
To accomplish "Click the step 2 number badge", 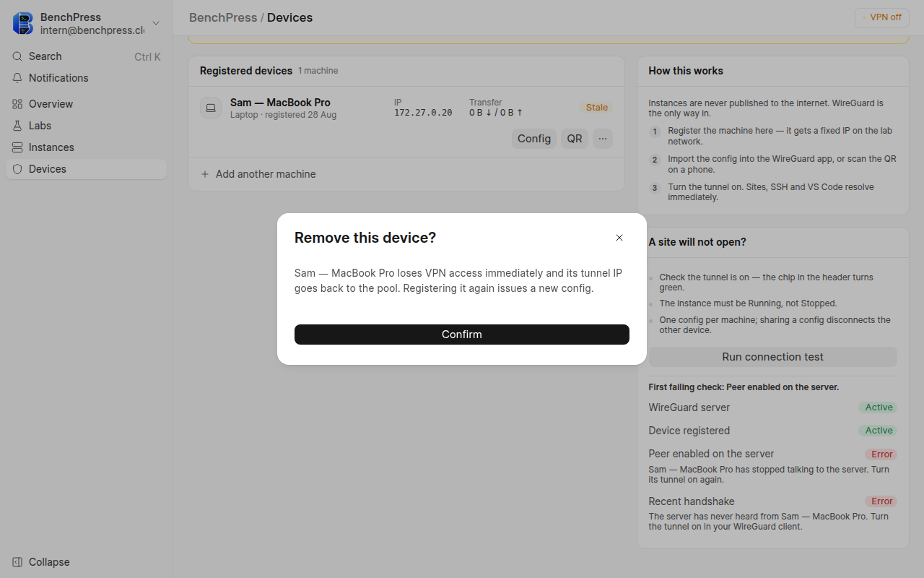I will tap(655, 160).
